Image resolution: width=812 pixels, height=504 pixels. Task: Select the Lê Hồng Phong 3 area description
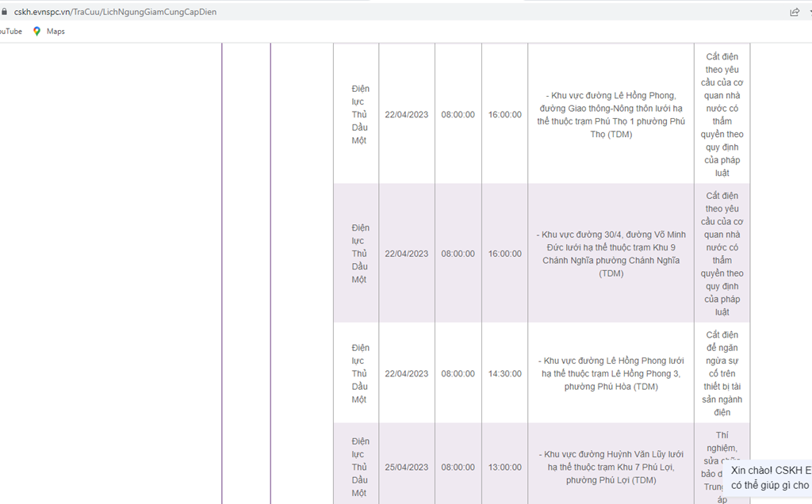pos(611,373)
